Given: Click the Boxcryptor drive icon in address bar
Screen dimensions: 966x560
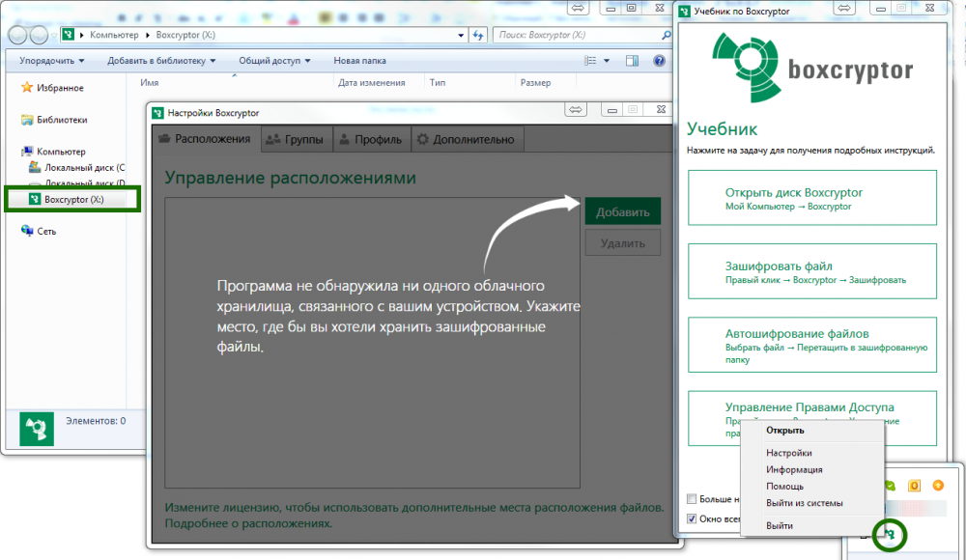Looking at the screenshot, I should [69, 35].
